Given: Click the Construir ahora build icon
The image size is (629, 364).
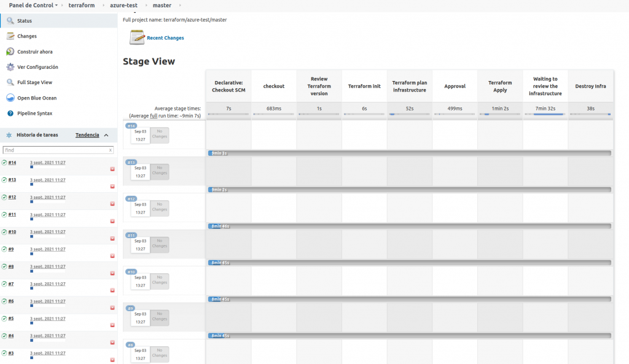Looking at the screenshot, I should tap(10, 52).
